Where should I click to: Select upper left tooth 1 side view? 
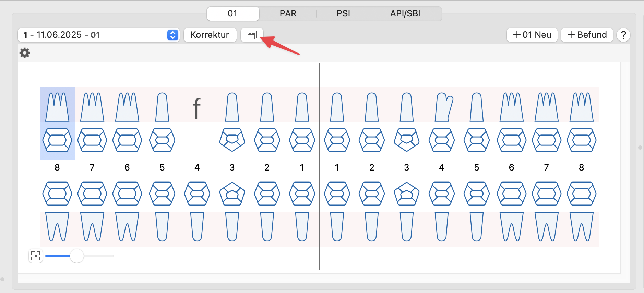(337, 107)
